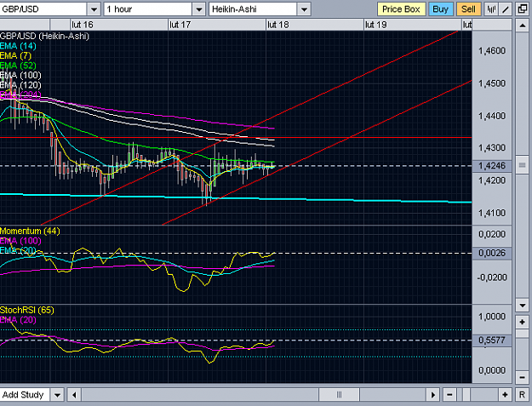Click the Buy button
Viewport: 532px width, 406px height.
coord(440,9)
